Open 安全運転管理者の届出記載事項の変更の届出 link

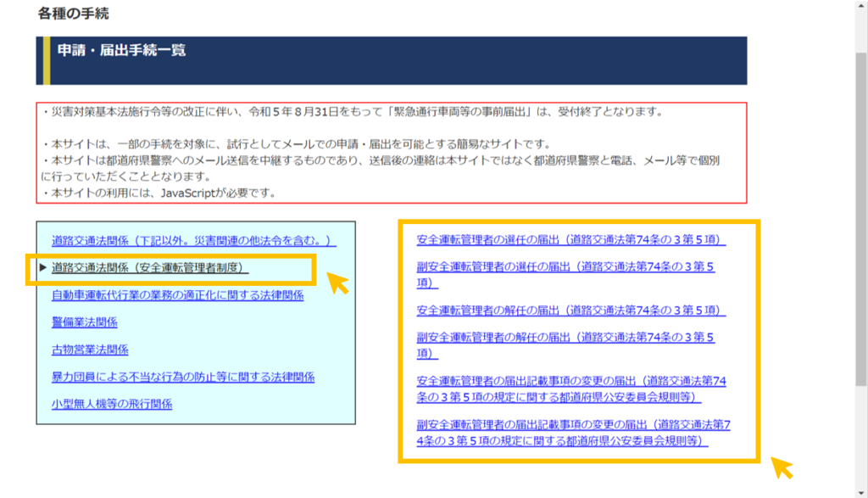pyautogui.click(x=570, y=389)
